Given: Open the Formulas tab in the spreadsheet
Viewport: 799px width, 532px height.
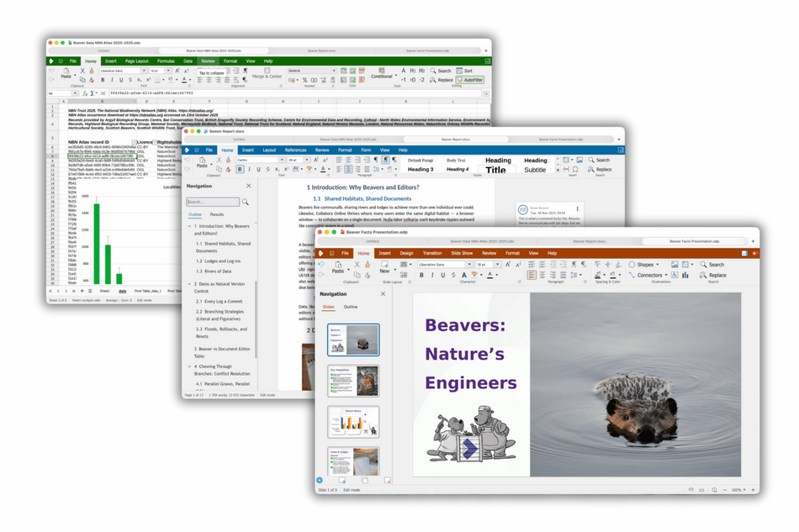Looking at the screenshot, I should click(x=166, y=61).
